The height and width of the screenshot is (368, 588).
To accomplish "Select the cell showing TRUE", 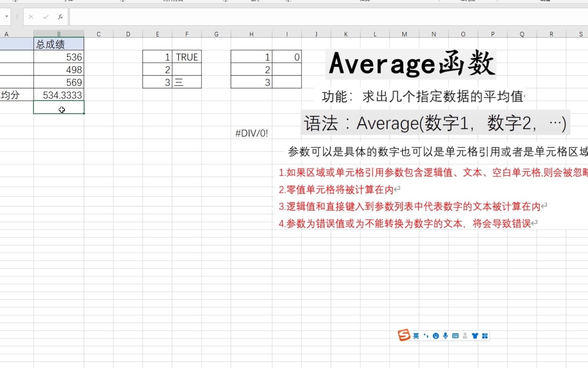I will click(x=187, y=57).
